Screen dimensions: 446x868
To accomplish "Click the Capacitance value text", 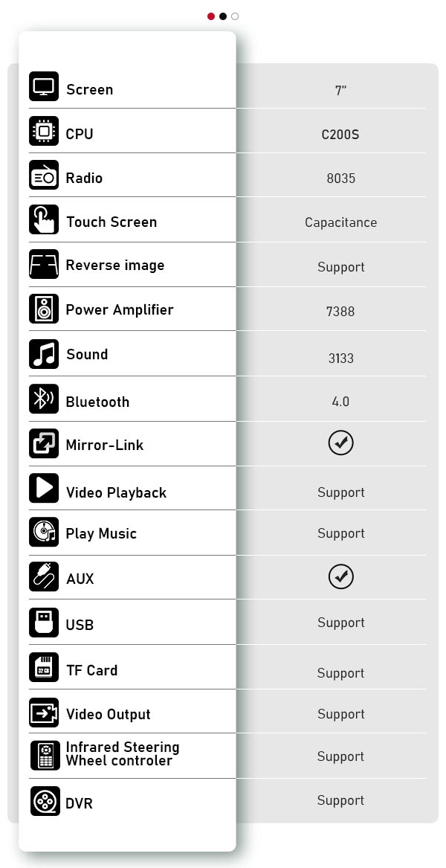I will (341, 222).
